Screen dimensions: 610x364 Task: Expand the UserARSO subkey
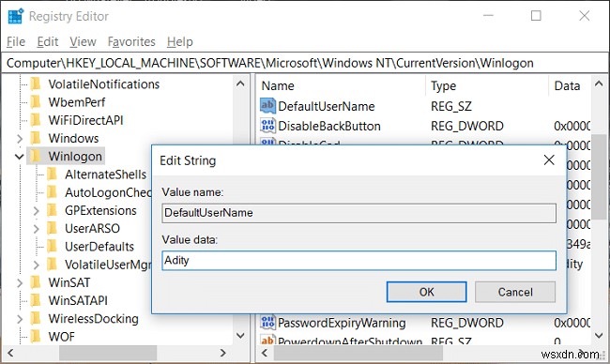click(x=37, y=229)
